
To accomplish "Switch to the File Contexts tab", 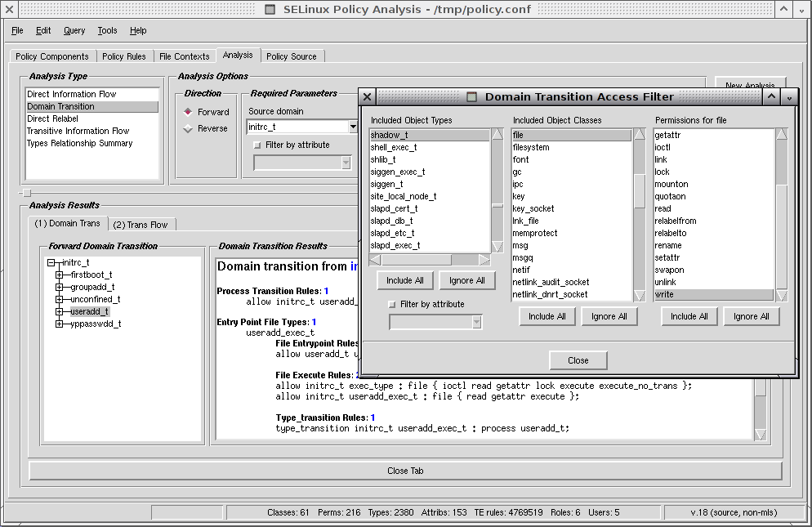I will point(185,56).
